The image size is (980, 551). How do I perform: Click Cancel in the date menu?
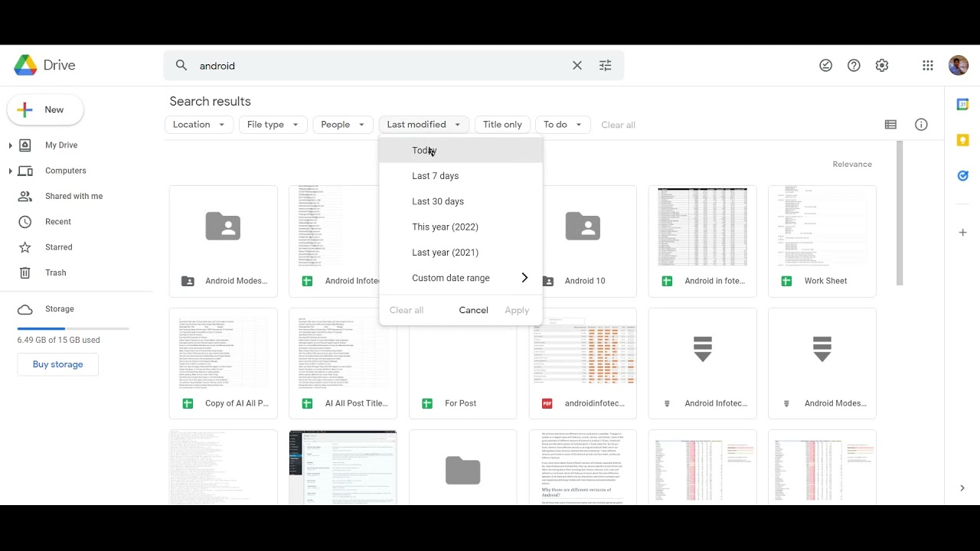pos(473,310)
